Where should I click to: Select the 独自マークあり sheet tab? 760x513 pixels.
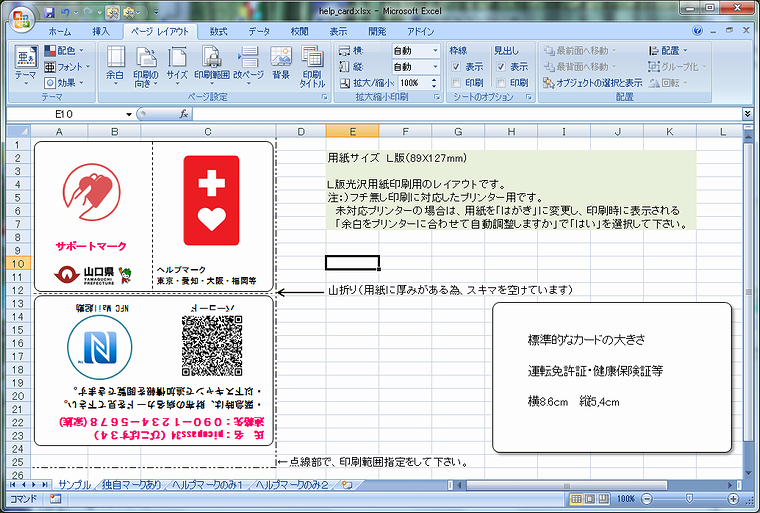point(130,484)
